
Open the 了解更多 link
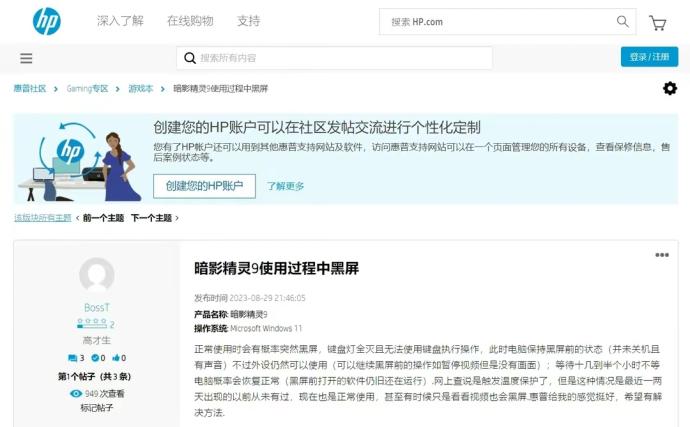[286, 186]
